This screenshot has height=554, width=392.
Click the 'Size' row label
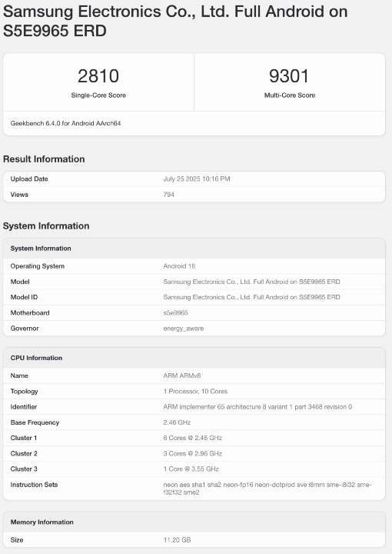point(17,540)
